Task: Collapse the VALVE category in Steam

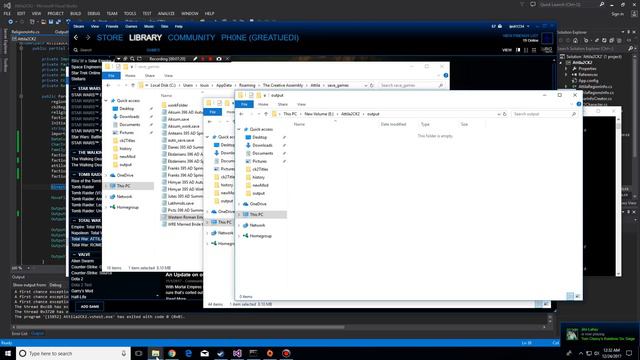Action: coord(74,254)
